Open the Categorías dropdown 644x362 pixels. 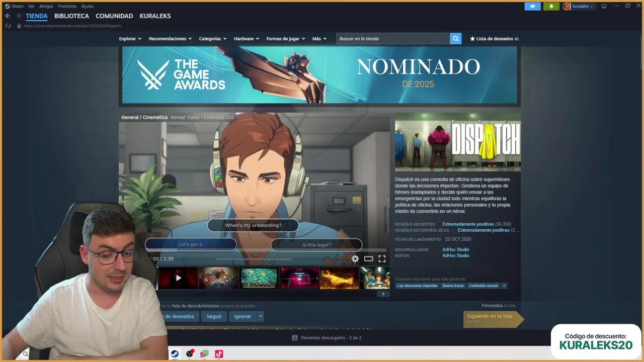click(x=213, y=39)
